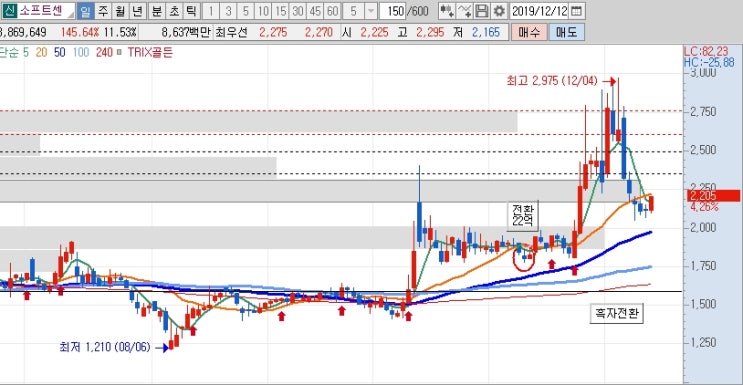Click the open price 2,225
Viewport: 743px width, 385px height.
point(374,32)
